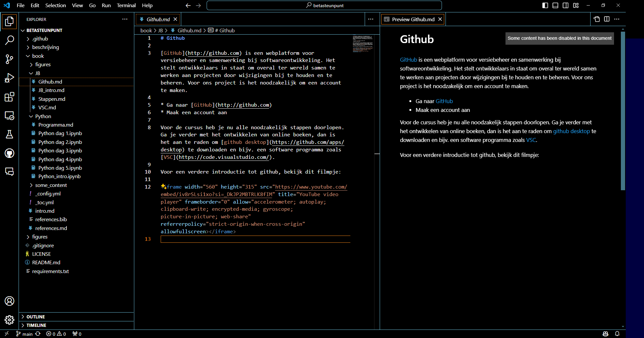Switch to the Preview Github.md tab
The image size is (644, 338).
pyautogui.click(x=413, y=19)
